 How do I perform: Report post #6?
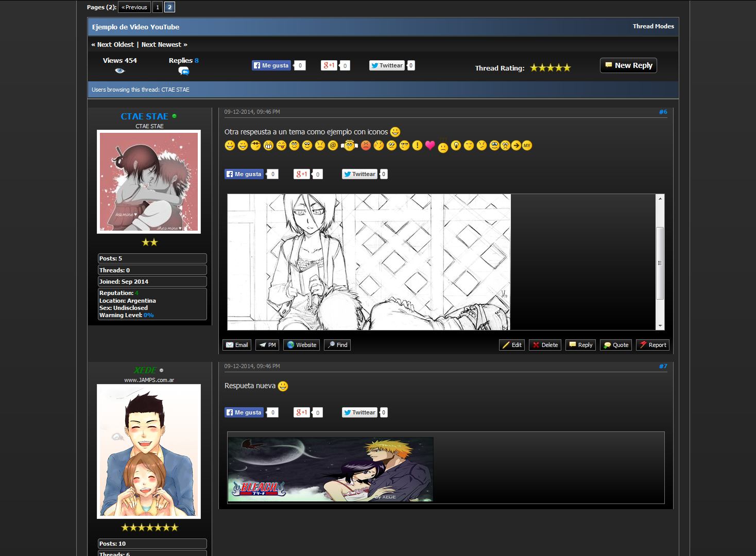point(652,345)
